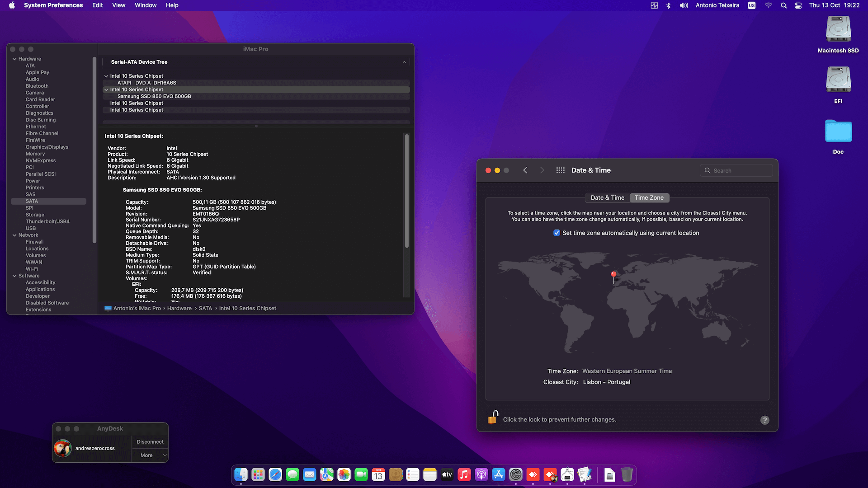
Task: Click the help question mark in Date & Time
Action: (765, 420)
